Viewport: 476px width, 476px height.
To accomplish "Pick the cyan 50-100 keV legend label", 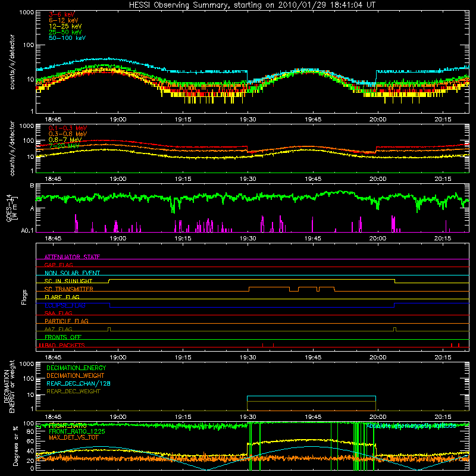I will coord(67,38).
